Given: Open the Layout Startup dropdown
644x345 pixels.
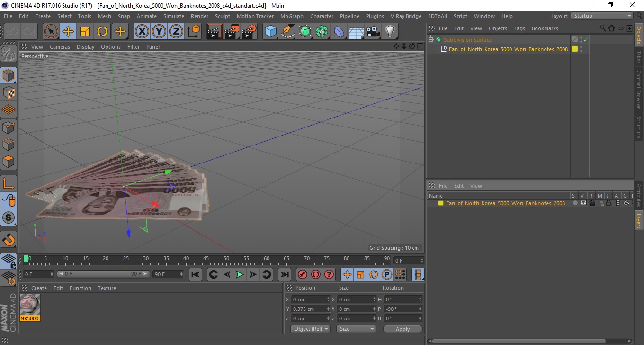Looking at the screenshot, I should 602,16.
